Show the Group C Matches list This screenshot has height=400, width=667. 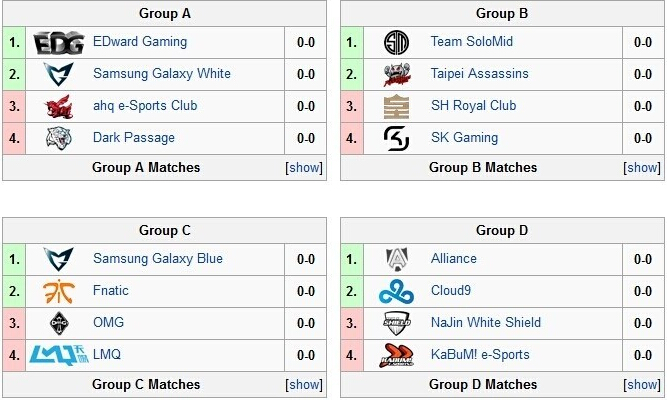pyautogui.click(x=304, y=385)
